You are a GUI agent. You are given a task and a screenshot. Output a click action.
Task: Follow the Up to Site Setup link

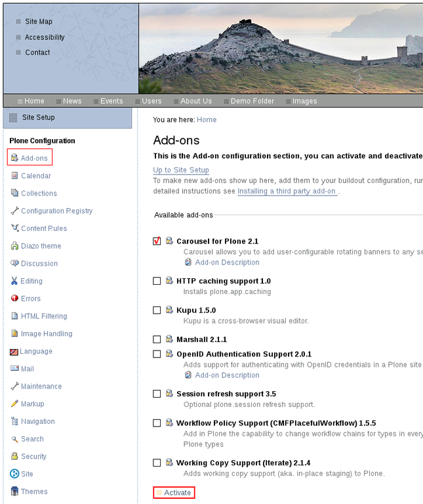coord(181,170)
